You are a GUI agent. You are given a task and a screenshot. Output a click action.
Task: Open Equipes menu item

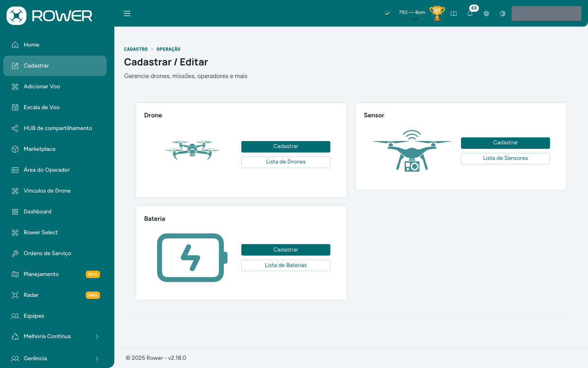(55, 316)
